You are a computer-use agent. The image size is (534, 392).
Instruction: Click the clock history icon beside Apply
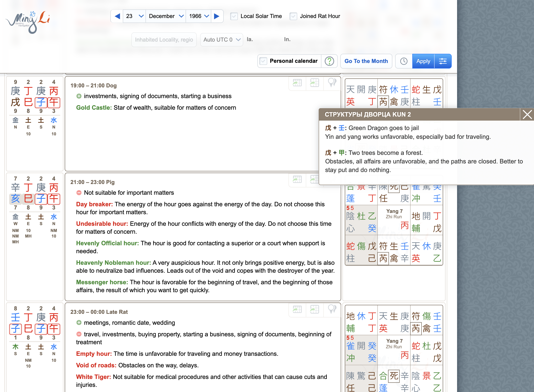[x=403, y=61]
